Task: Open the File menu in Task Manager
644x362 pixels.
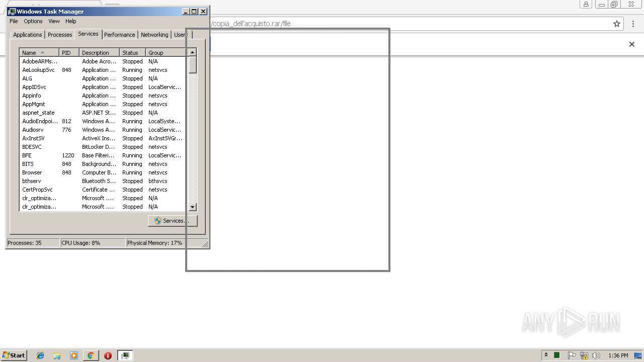Action: pyautogui.click(x=14, y=21)
